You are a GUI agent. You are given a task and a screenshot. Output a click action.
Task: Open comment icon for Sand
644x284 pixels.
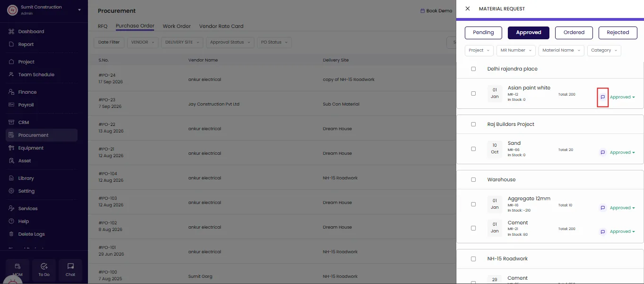[x=602, y=152]
